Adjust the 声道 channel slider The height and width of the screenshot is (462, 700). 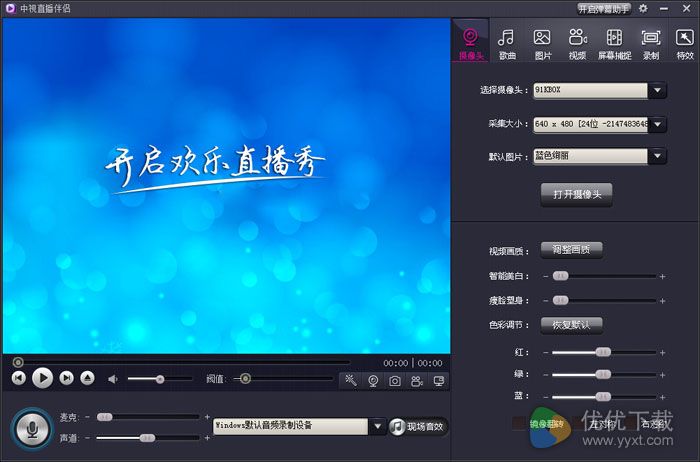coord(148,438)
